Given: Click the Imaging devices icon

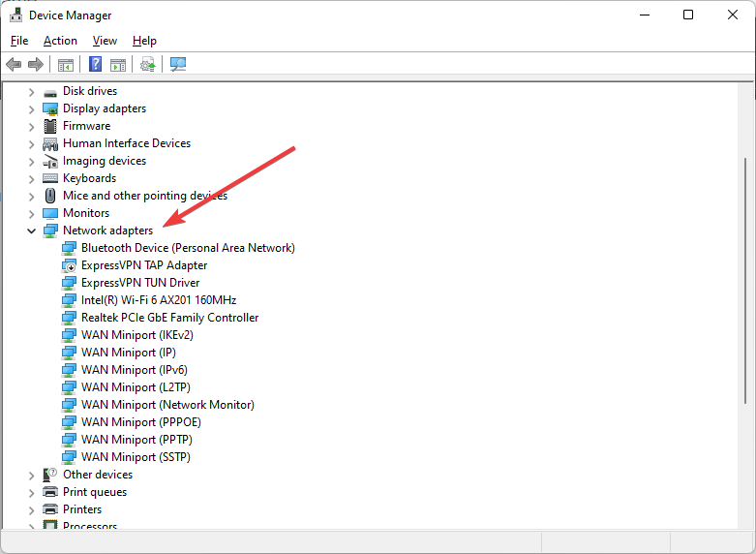Looking at the screenshot, I should (x=50, y=161).
